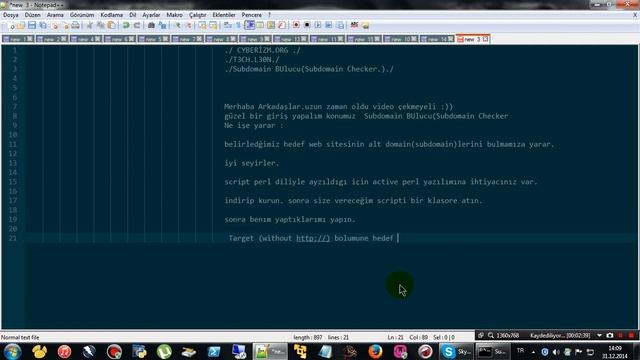Click the Save recorded macro icon
Screen dimensions: 640x360
[340, 25]
